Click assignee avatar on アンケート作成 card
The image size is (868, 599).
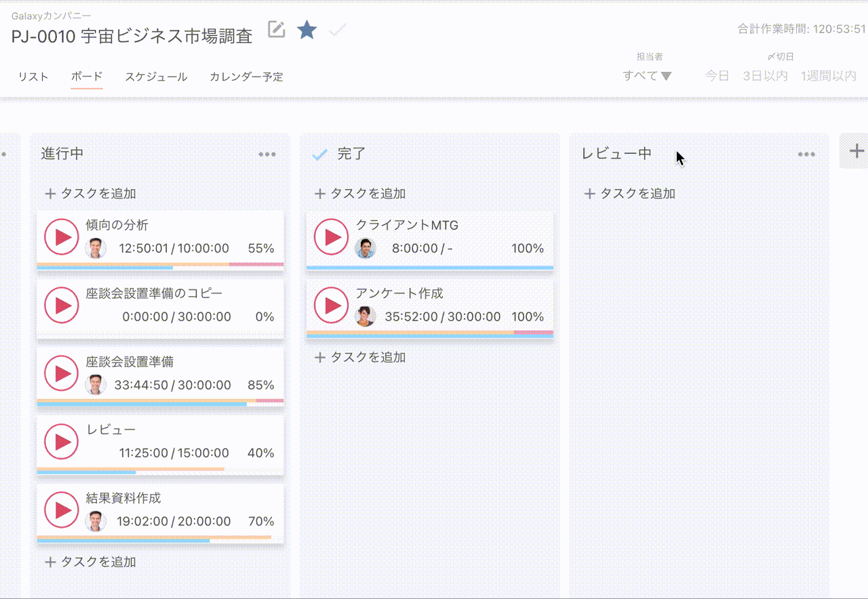[x=366, y=316]
